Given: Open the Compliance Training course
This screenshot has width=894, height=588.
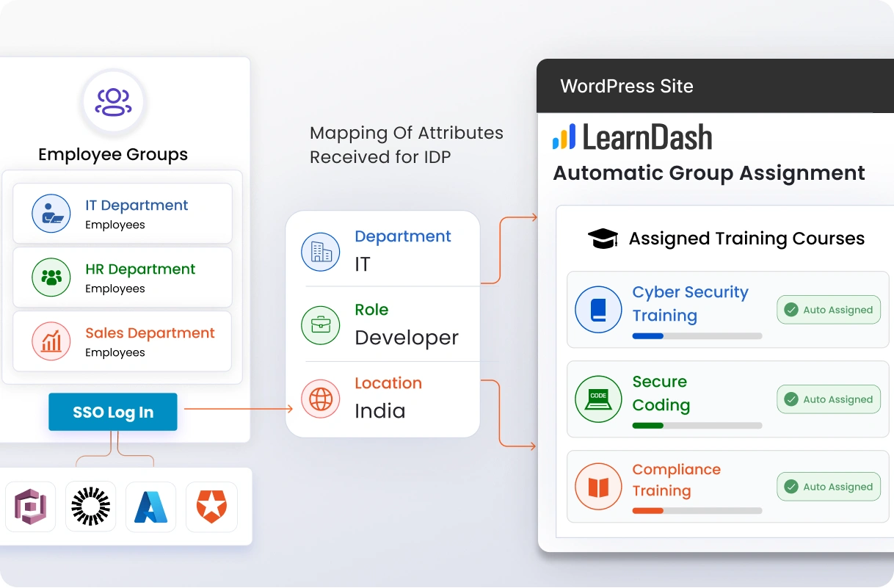Looking at the screenshot, I should coord(728,486).
